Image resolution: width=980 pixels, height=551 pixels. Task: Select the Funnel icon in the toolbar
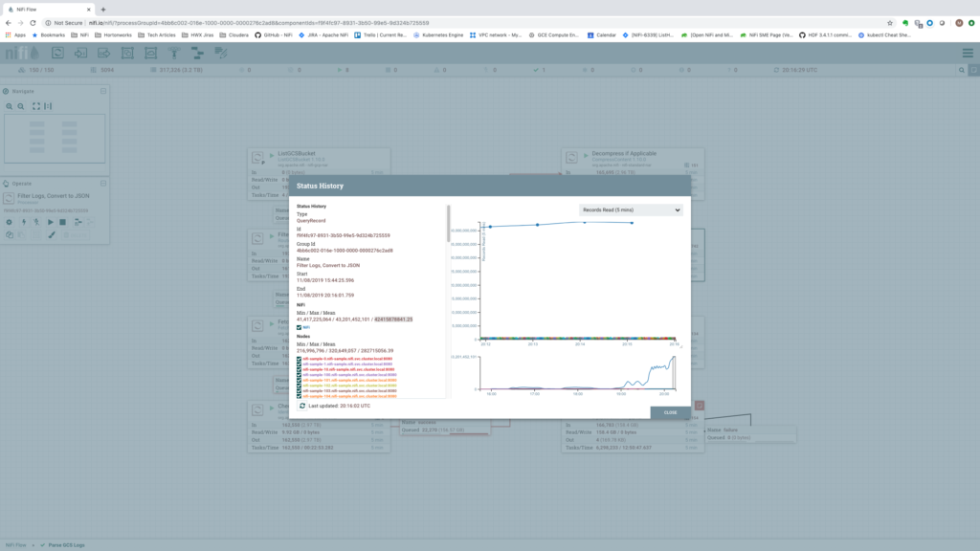click(x=172, y=55)
